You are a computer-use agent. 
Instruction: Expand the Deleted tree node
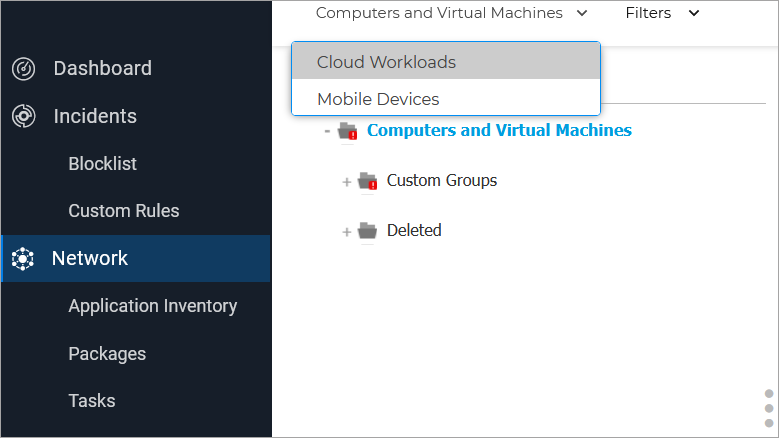pos(347,232)
